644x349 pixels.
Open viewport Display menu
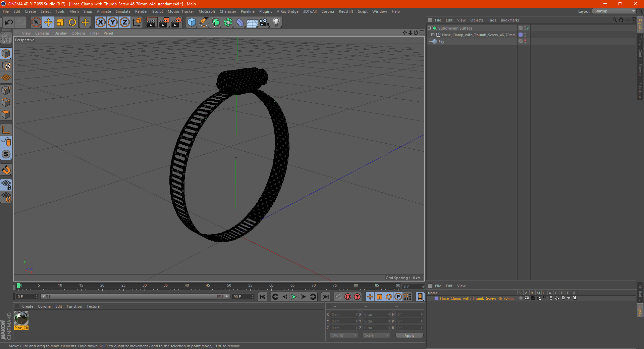60,33
